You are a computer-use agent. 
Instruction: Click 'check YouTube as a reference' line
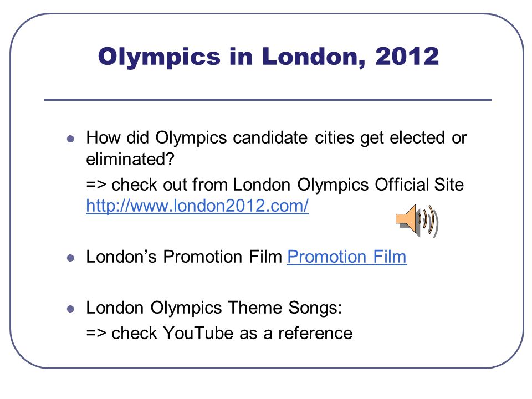[x=219, y=333]
